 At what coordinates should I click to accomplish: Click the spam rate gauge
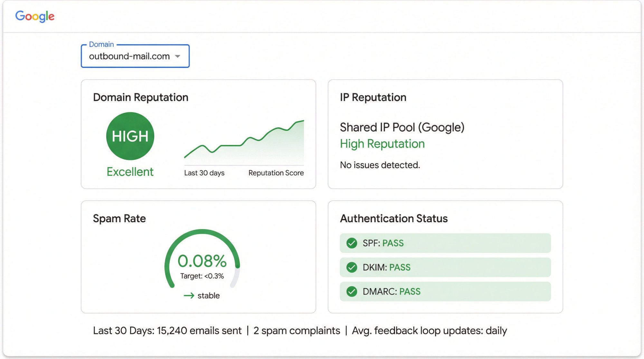click(x=201, y=261)
